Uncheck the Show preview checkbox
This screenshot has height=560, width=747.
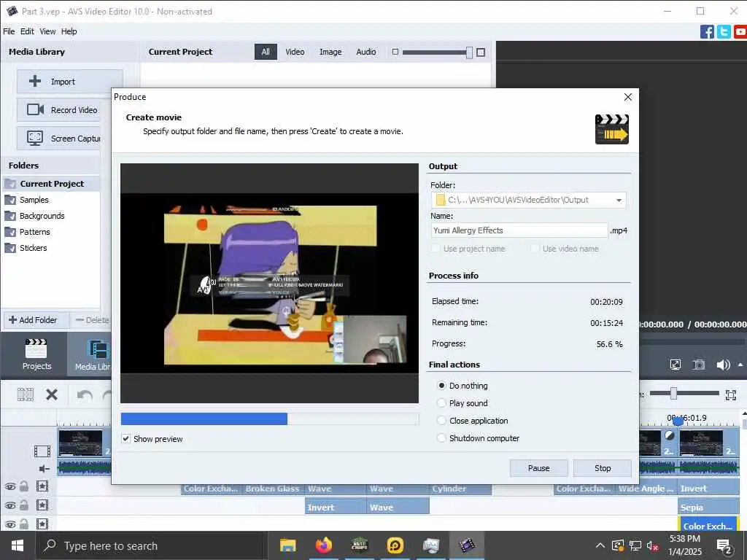click(x=125, y=438)
